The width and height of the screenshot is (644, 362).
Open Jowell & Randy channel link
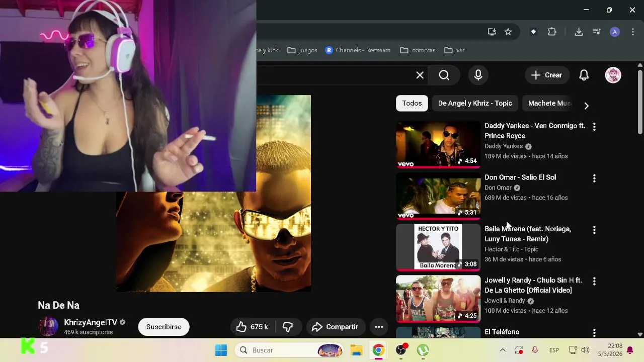tap(505, 300)
